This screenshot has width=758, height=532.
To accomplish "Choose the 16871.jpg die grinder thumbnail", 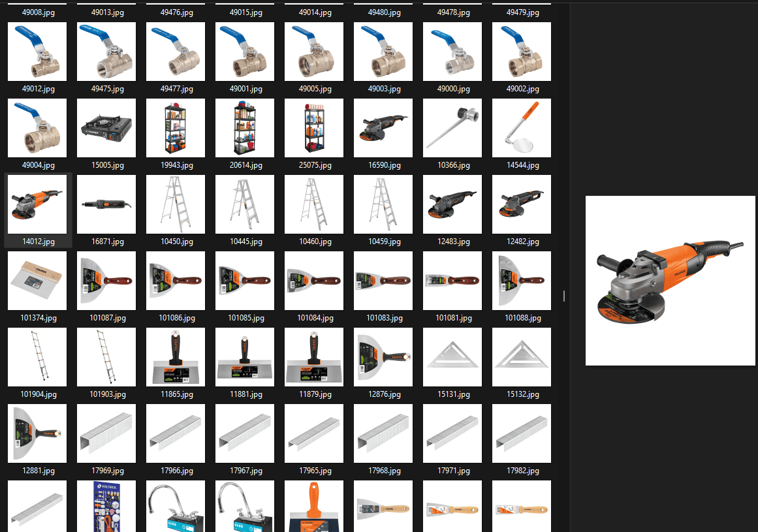I will 106,204.
